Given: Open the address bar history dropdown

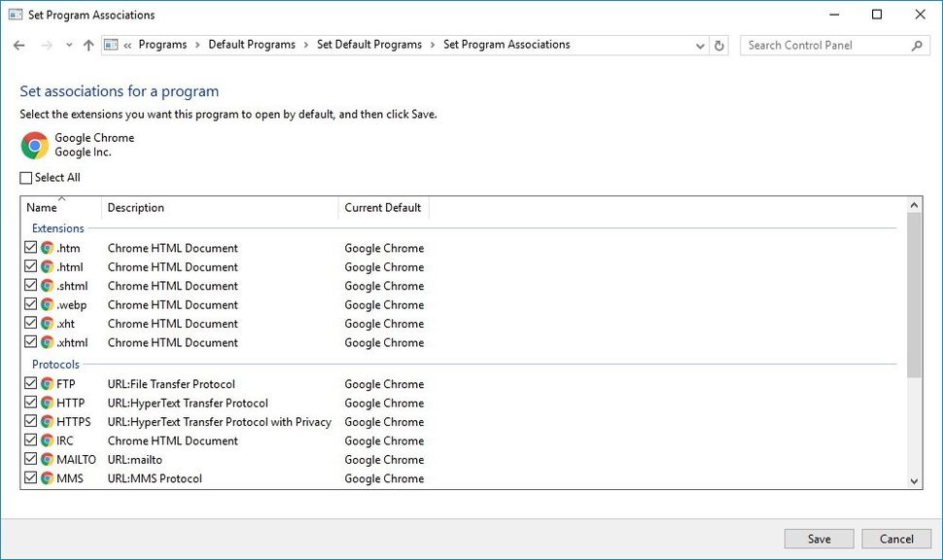Looking at the screenshot, I should [700, 45].
